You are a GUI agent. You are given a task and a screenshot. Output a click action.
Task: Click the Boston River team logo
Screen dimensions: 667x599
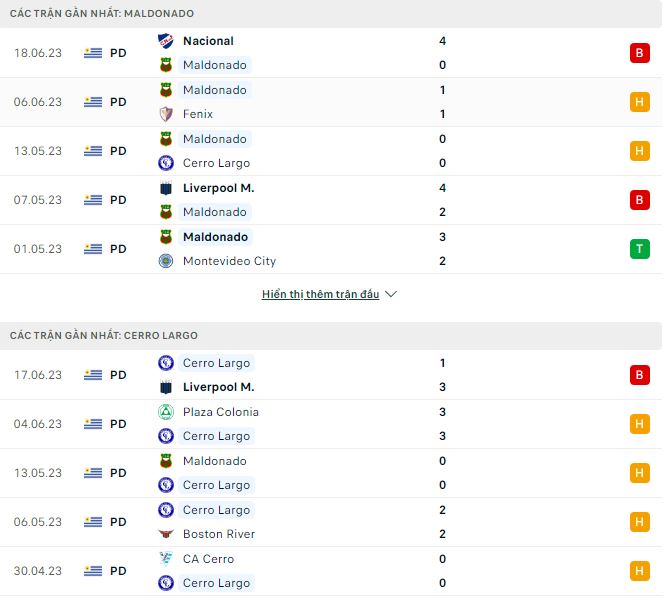coord(166,534)
